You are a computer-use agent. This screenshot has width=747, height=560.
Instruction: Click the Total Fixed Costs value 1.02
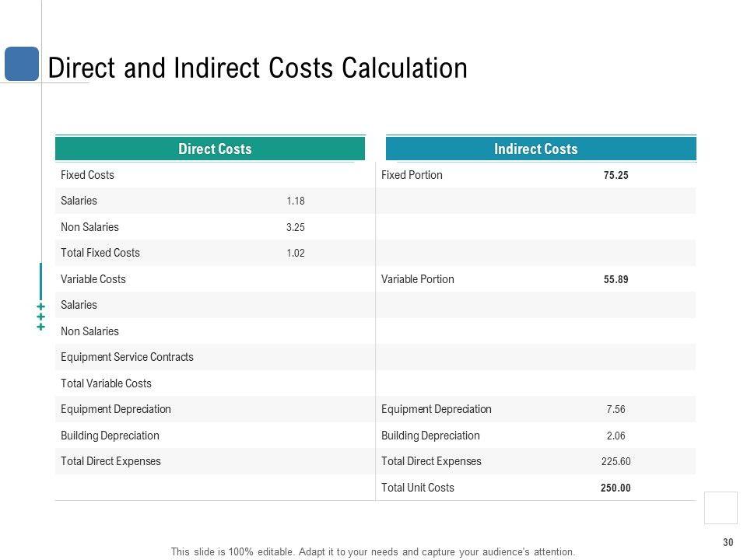[x=296, y=254]
